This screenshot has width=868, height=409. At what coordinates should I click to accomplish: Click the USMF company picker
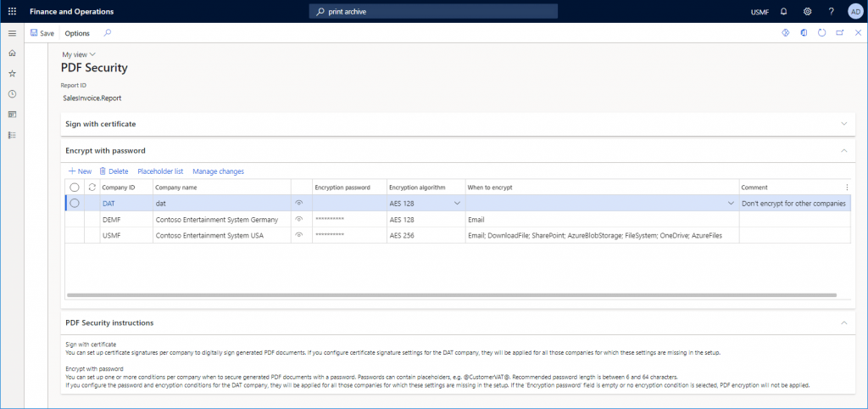click(759, 12)
